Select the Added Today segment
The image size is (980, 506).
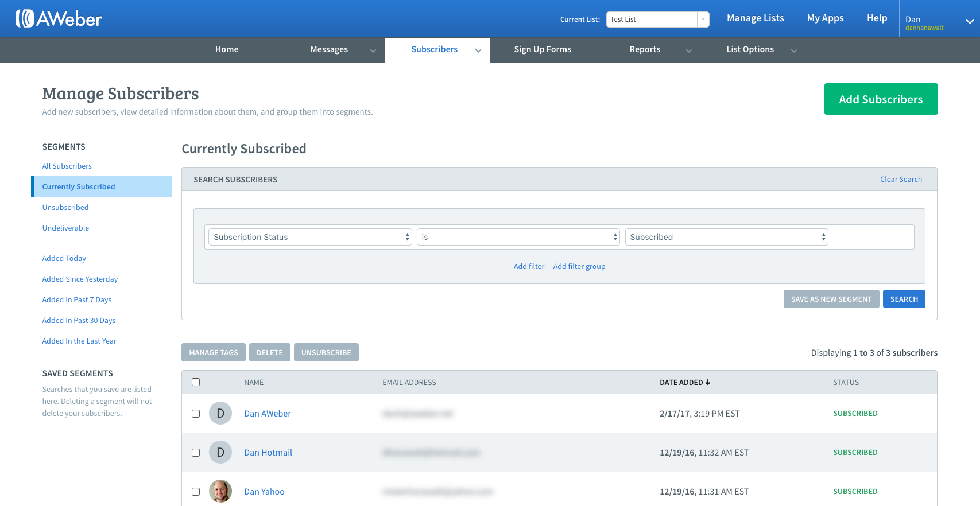point(64,259)
